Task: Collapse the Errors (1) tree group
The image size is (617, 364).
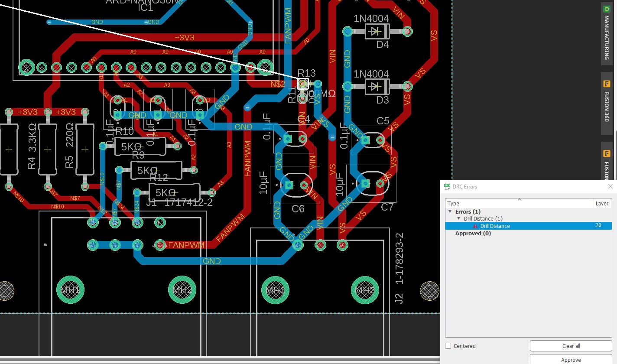Action: (451, 211)
